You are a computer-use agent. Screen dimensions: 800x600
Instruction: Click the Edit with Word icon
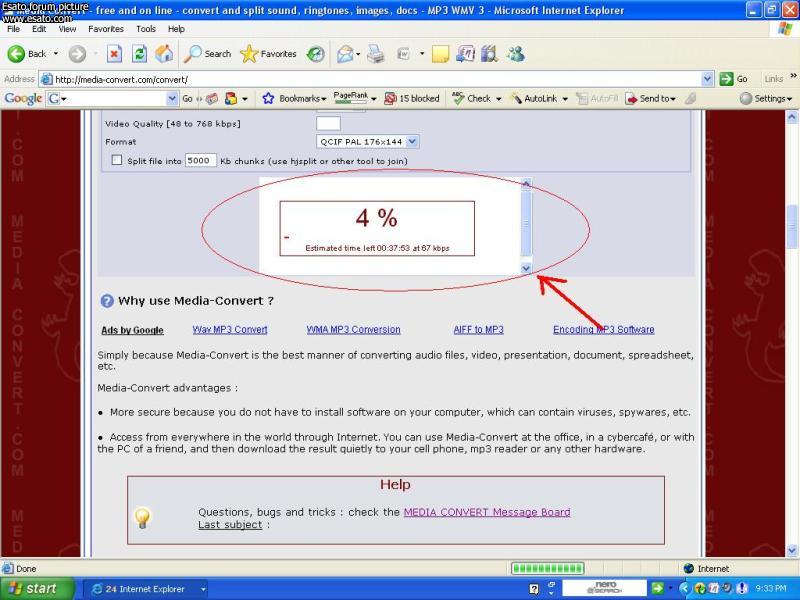[404, 54]
